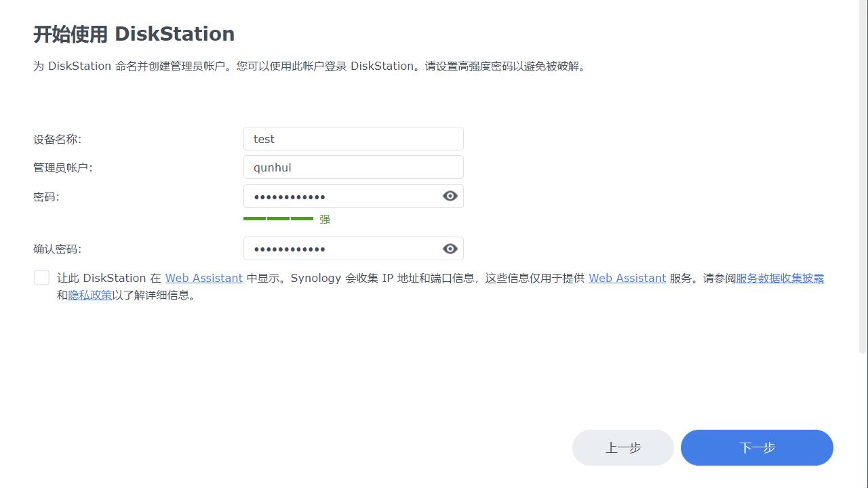Select the green 强 strength label

point(324,219)
